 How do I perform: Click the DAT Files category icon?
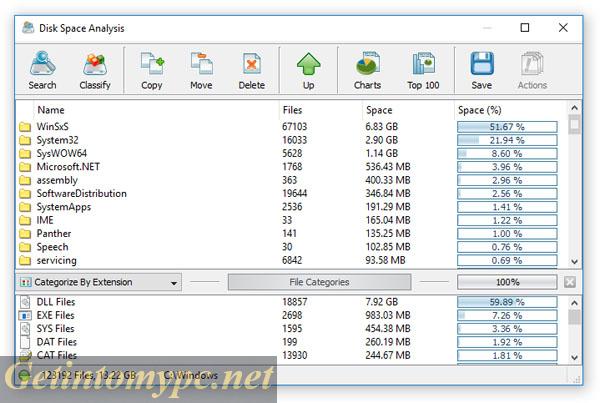click(x=25, y=342)
